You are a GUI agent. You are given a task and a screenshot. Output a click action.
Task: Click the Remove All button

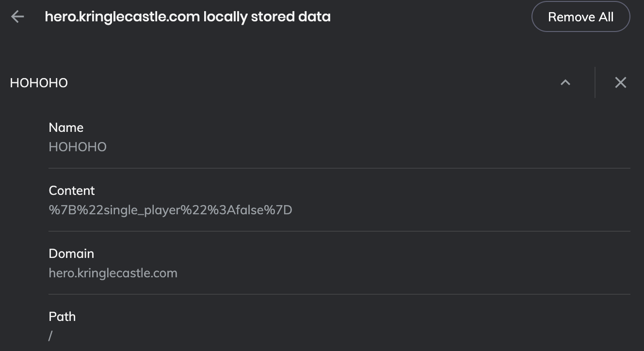580,17
